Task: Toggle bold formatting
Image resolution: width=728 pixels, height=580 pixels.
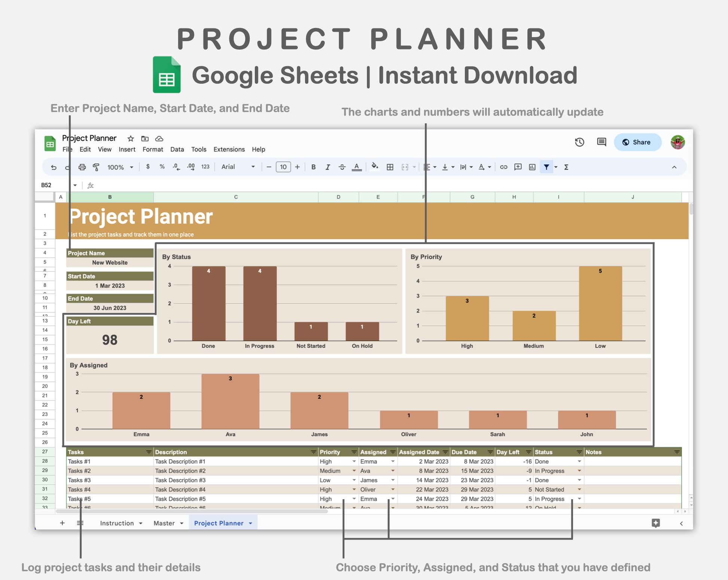Action: coord(313,167)
